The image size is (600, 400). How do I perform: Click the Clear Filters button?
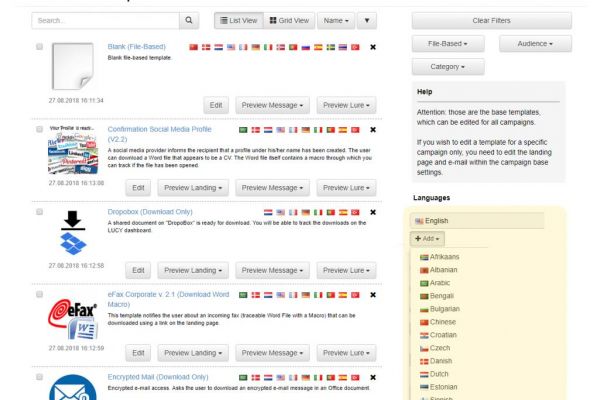tap(492, 21)
